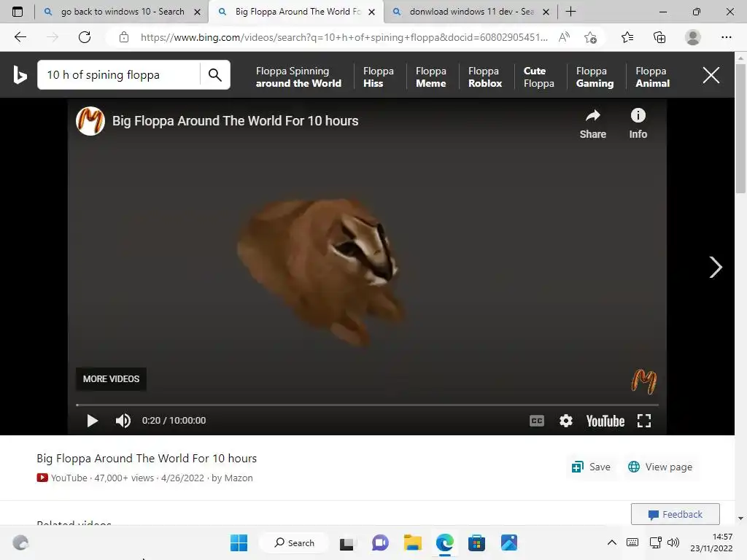This screenshot has height=560, width=747.
Task: Open Task View on taskbar
Action: [347, 542]
